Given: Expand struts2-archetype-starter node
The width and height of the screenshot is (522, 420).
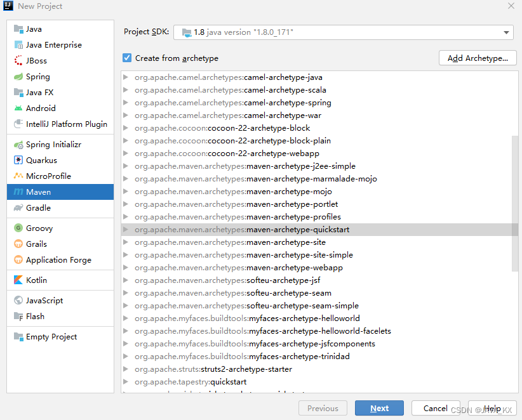Looking at the screenshot, I should (126, 369).
